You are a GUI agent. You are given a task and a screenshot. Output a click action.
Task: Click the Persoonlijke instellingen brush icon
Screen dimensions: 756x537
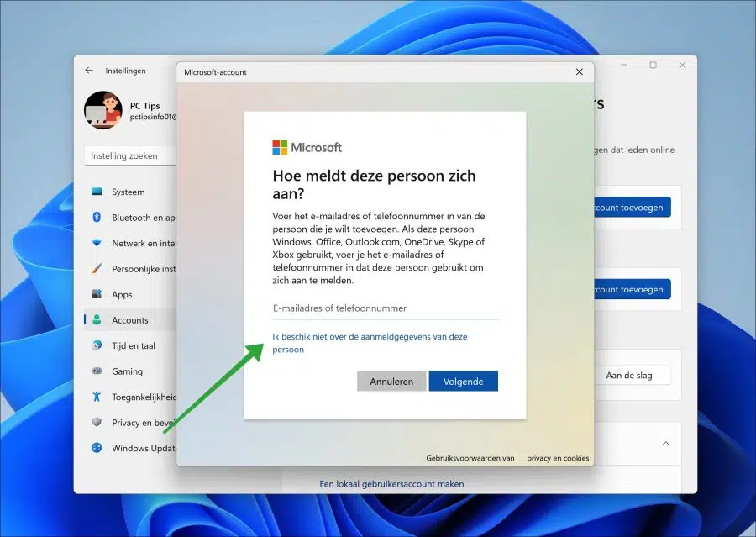click(97, 269)
